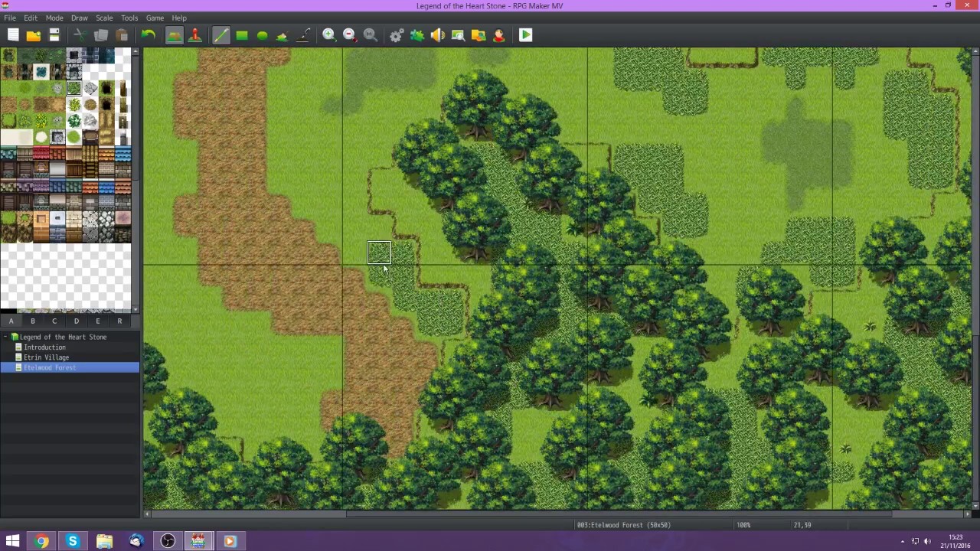Open the Scale menu
Viewport: 980px width, 551px height.
tap(104, 18)
